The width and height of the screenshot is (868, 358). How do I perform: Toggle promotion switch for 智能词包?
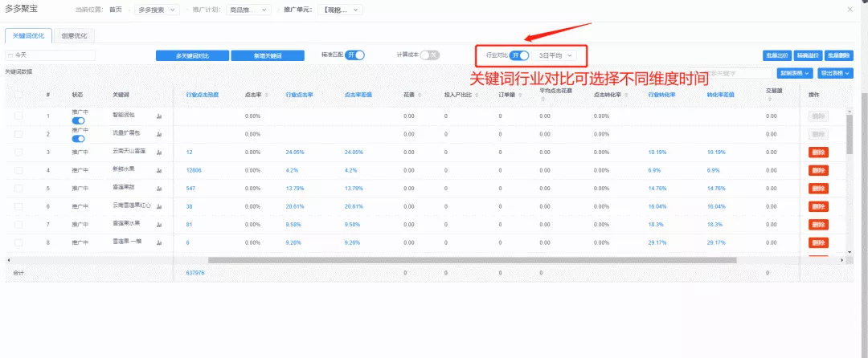tap(78, 120)
